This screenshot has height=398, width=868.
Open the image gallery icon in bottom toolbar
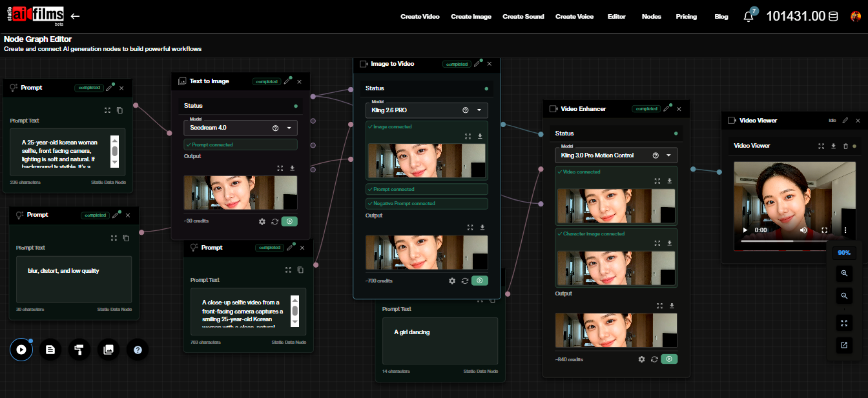pos(108,349)
